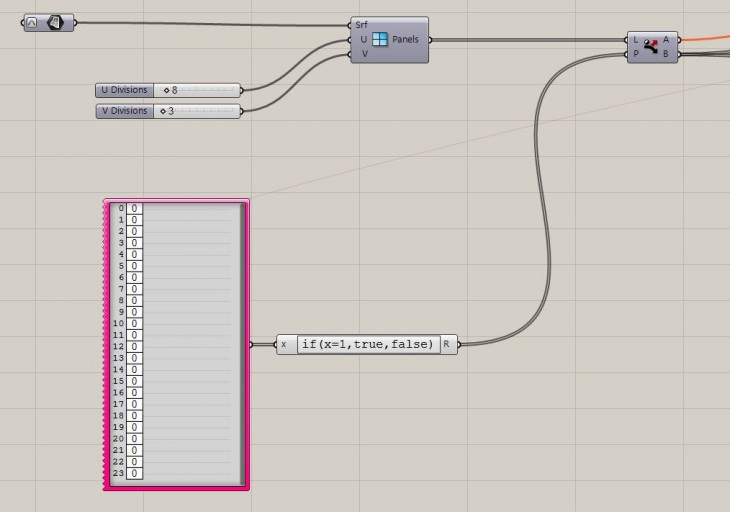Click the Dispatch component icon
The width and height of the screenshot is (730, 512).
[x=651, y=46]
